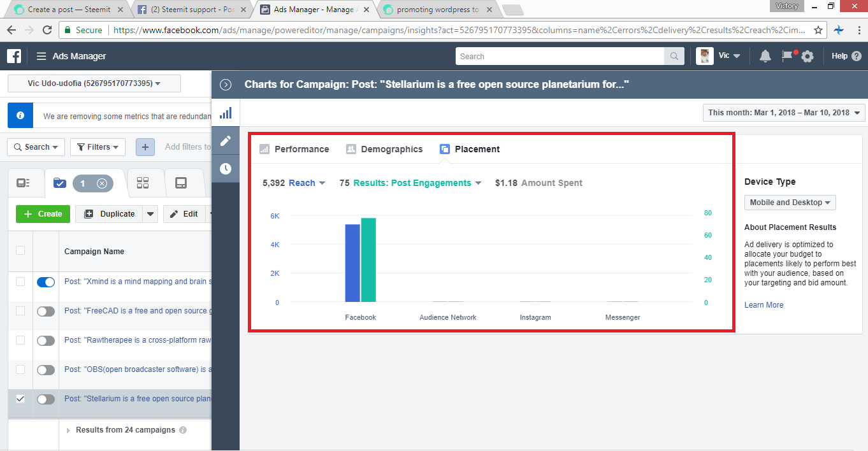This screenshot has width=868, height=451.
Task: Add a filter with plus button
Action: (145, 147)
